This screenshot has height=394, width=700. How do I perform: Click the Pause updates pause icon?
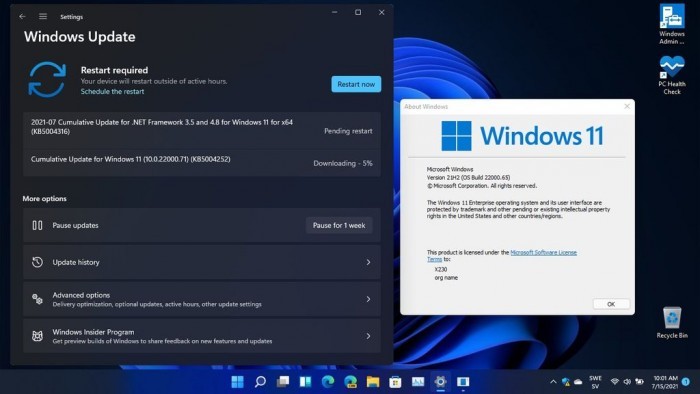click(38, 225)
